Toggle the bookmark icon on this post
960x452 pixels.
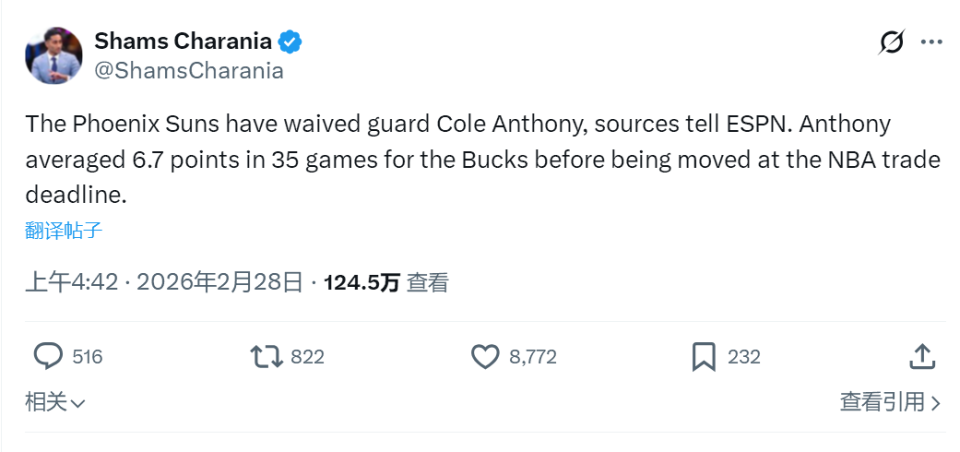coord(703,356)
